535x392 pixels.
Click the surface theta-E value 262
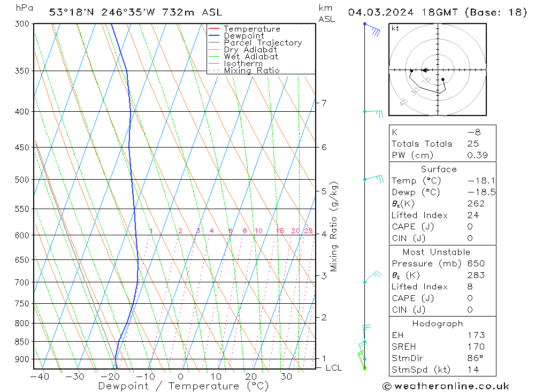tap(476, 204)
